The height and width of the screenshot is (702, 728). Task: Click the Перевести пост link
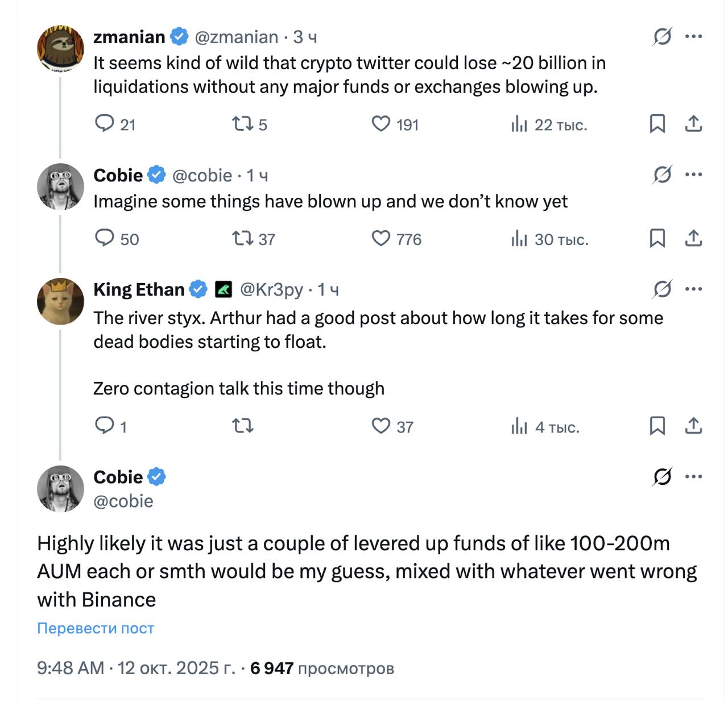tap(96, 628)
